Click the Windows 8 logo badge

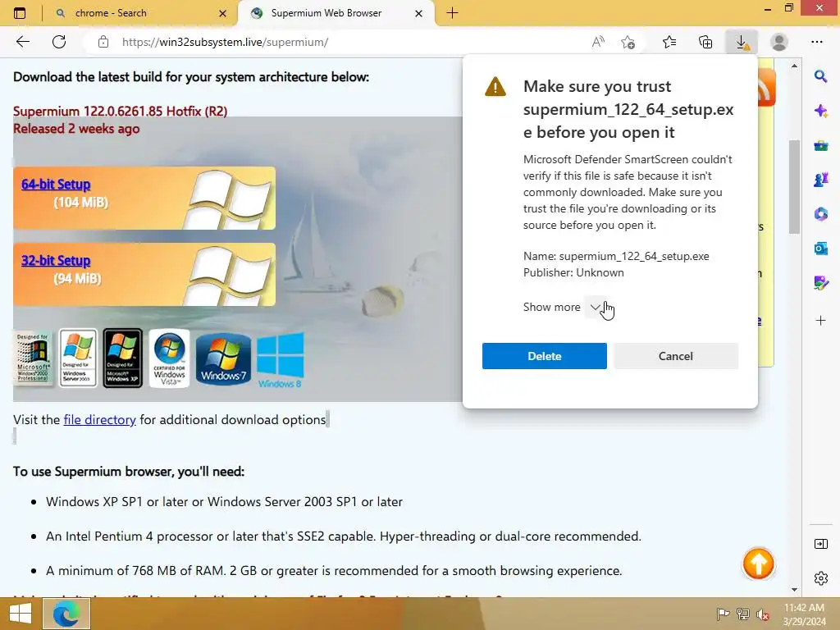click(x=281, y=359)
